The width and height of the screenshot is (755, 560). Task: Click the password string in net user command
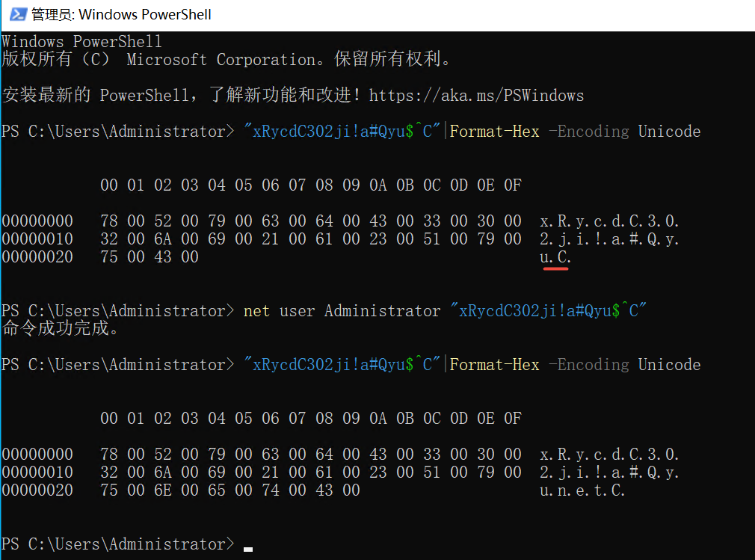pyautogui.click(x=548, y=311)
